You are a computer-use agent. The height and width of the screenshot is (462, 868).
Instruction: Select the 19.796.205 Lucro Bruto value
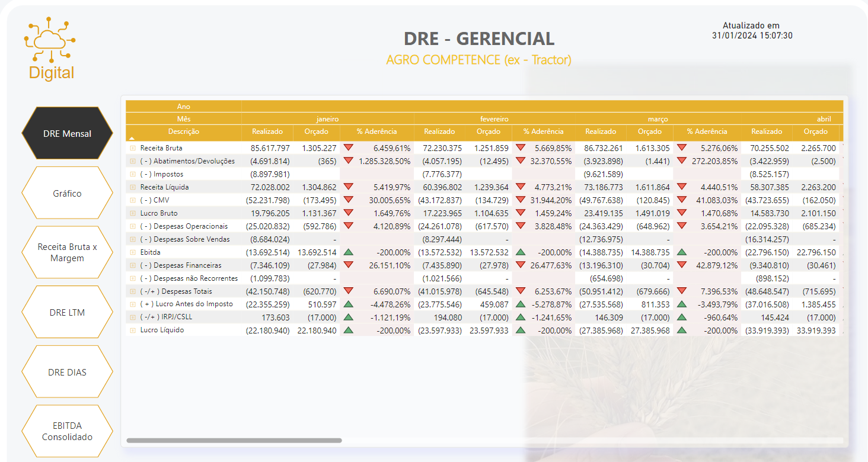pos(270,213)
